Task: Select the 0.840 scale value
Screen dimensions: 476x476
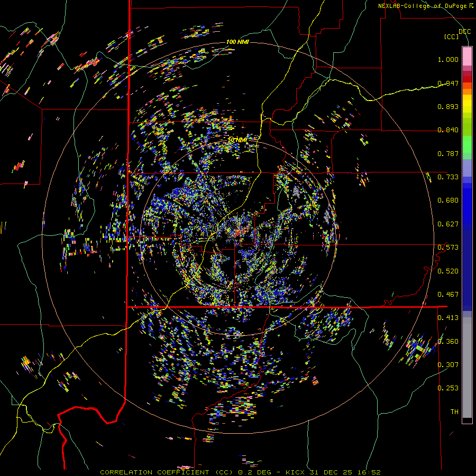Action: 448,130
